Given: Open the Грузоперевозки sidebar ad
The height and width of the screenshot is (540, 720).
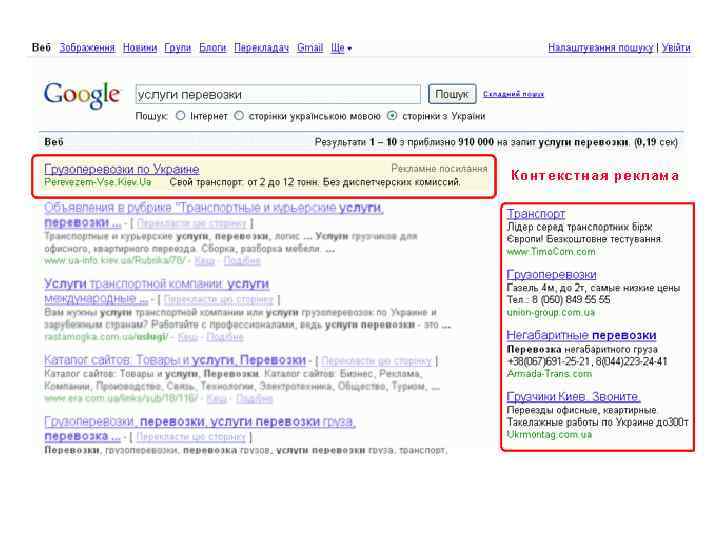Looking at the screenshot, I should point(551,275).
